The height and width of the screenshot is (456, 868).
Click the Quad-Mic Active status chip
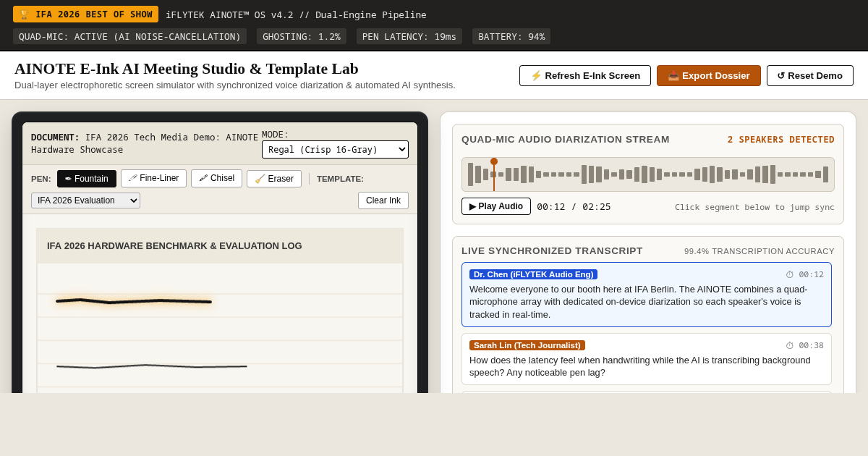(129, 36)
